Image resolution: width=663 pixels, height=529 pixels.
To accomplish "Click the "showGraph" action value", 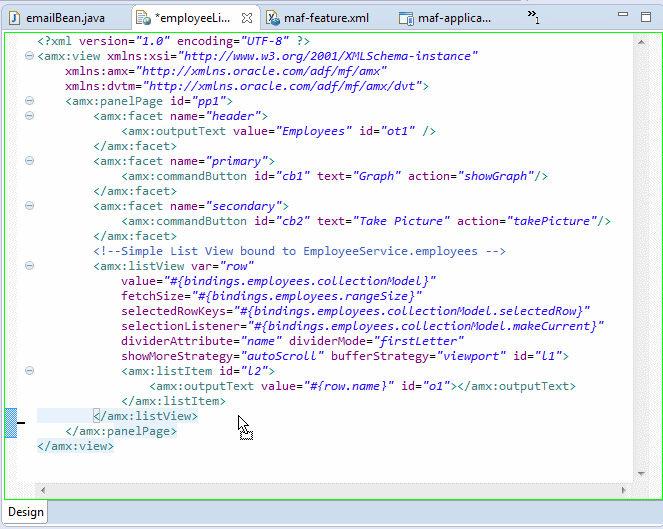I will click(x=496, y=176).
